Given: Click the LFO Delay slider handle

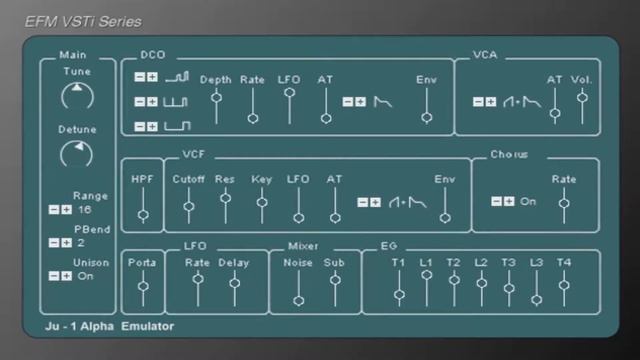Looking at the screenshot, I should pyautogui.click(x=235, y=283).
